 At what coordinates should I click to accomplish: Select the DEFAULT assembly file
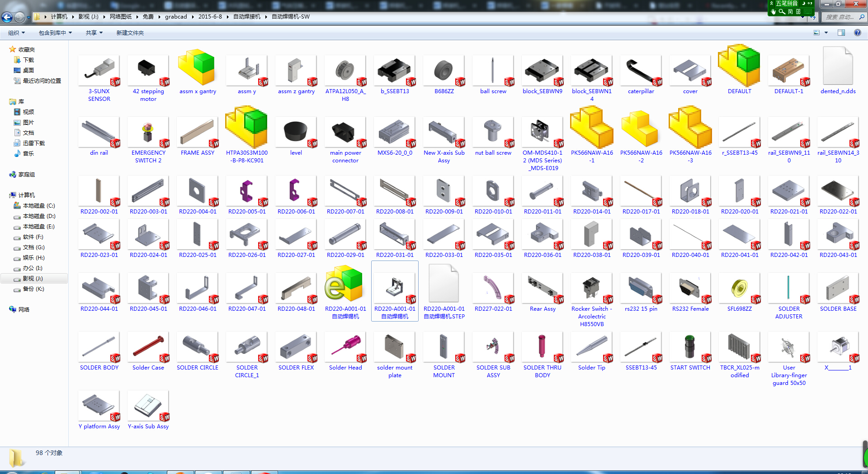(740, 70)
